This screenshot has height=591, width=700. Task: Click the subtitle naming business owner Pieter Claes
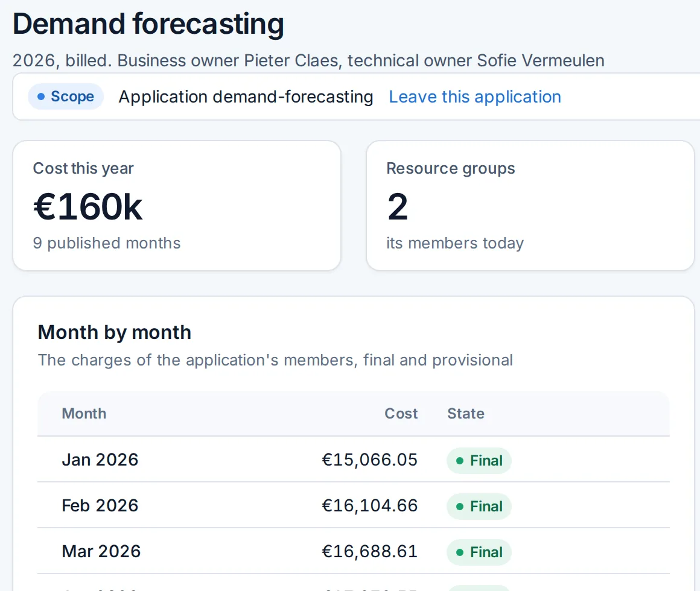coord(308,61)
